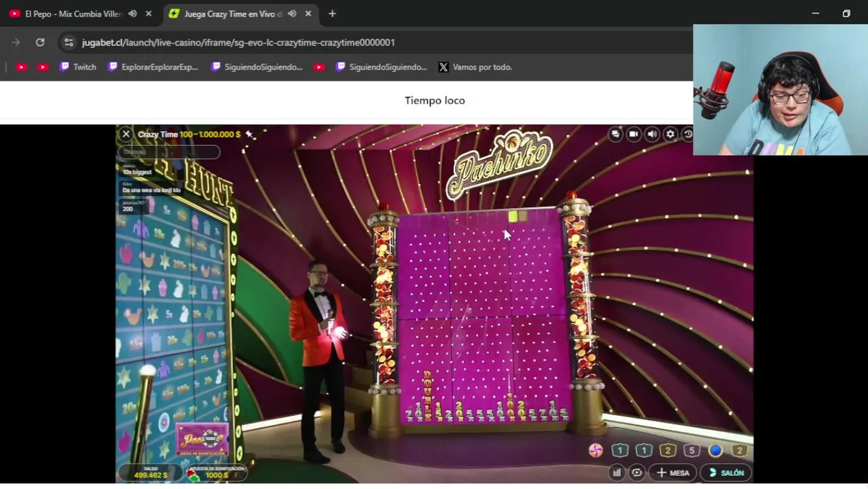Image resolution: width=868 pixels, height=489 pixels.
Task: Click the autoplay loop icon
Action: [637, 473]
